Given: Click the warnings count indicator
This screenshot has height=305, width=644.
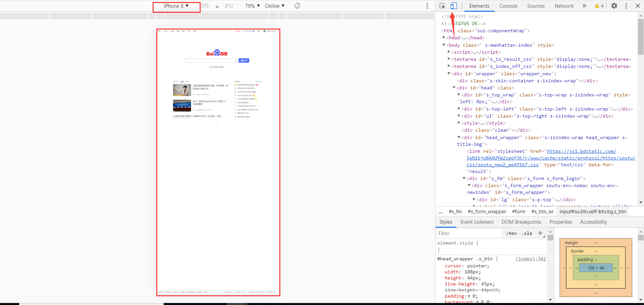Looking at the screenshot, I should pyautogui.click(x=599, y=6).
